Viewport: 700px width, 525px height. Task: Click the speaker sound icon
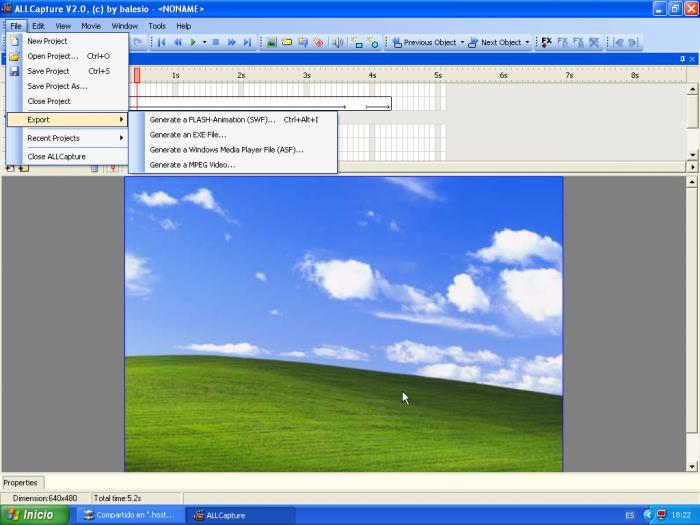coord(338,42)
